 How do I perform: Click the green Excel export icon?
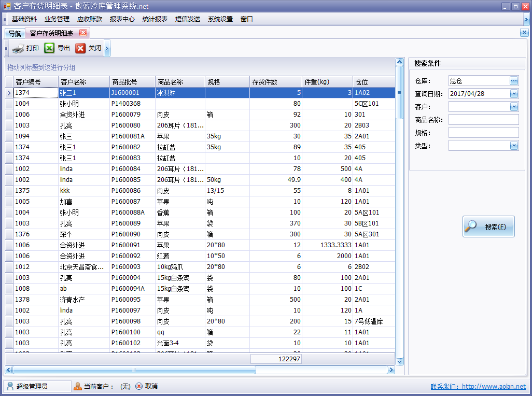click(x=49, y=48)
